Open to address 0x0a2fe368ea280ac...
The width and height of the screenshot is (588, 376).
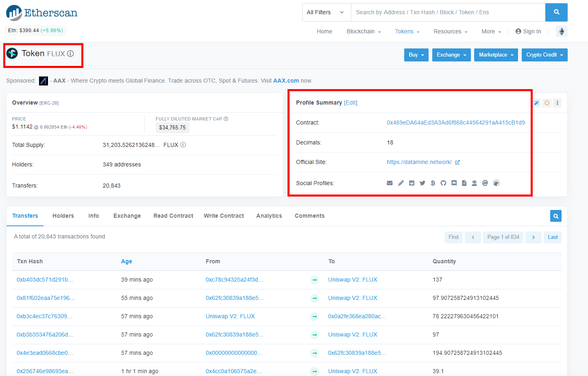tap(357, 317)
